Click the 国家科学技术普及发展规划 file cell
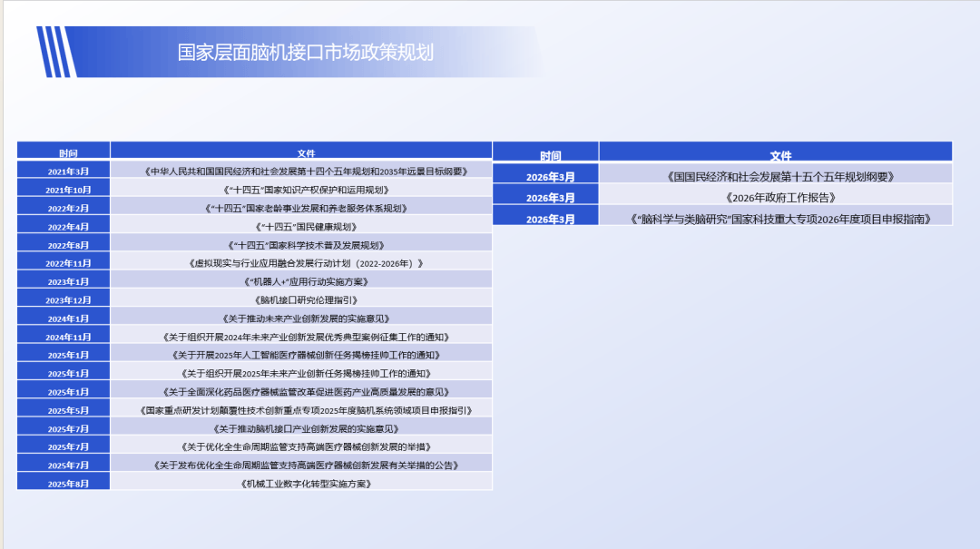 click(x=301, y=244)
